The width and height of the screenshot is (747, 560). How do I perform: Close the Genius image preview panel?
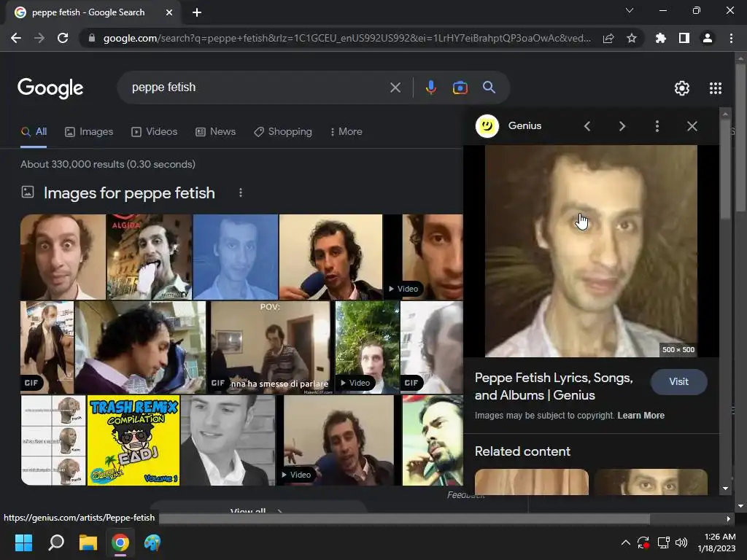[x=692, y=126]
